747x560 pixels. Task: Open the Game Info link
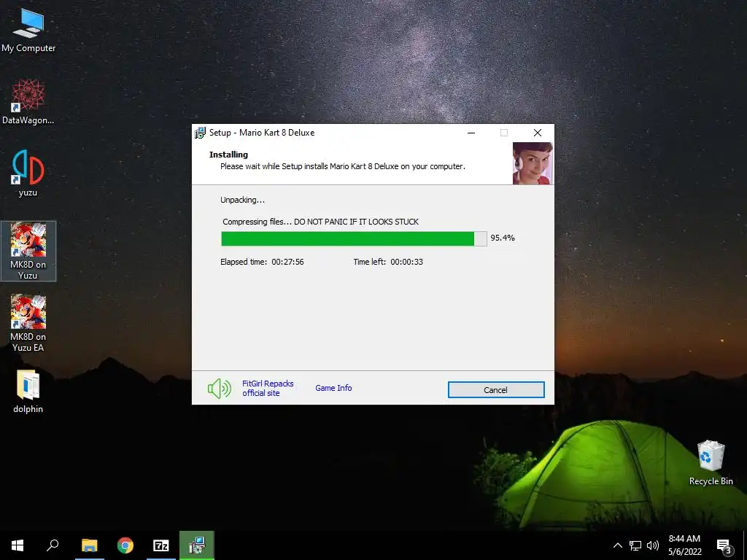tap(333, 388)
